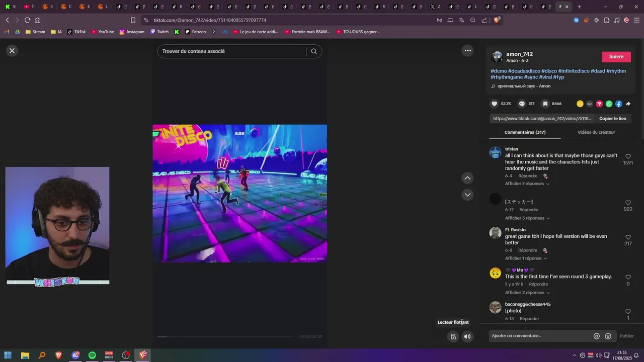Expand 3 replies under ステッカー comment
The image size is (644, 362).
(x=527, y=218)
